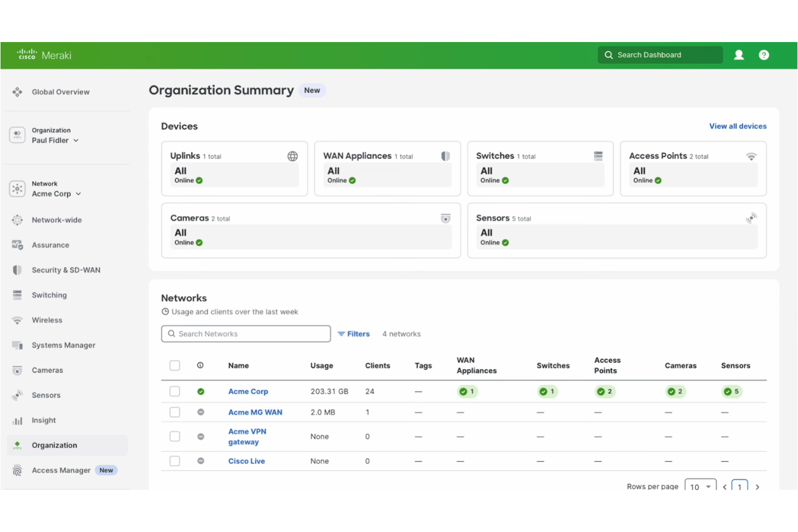The image size is (798, 532).
Task: Click the Wireless wifi sidebar icon
Action: 17,320
